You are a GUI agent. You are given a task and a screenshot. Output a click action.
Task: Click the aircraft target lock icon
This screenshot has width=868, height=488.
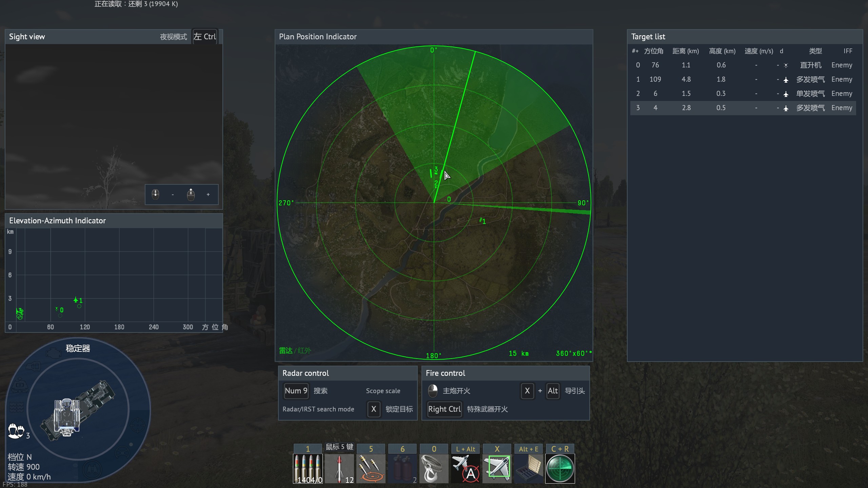497,468
